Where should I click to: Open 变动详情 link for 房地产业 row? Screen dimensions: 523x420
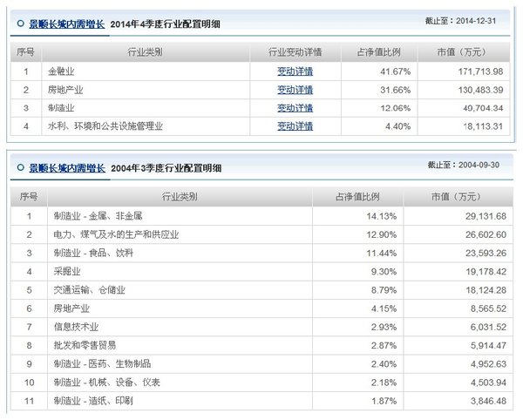coord(295,90)
